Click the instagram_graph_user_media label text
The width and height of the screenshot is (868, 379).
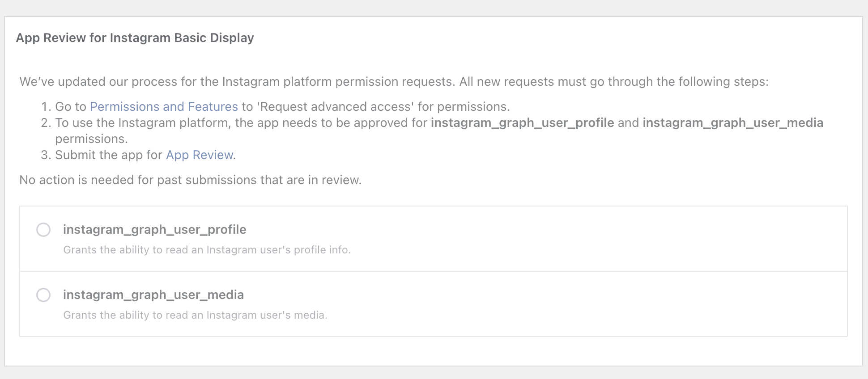pos(153,295)
